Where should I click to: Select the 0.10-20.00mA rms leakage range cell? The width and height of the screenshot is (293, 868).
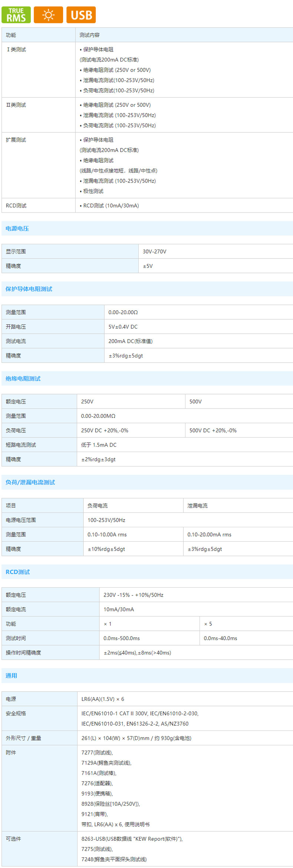click(x=209, y=534)
